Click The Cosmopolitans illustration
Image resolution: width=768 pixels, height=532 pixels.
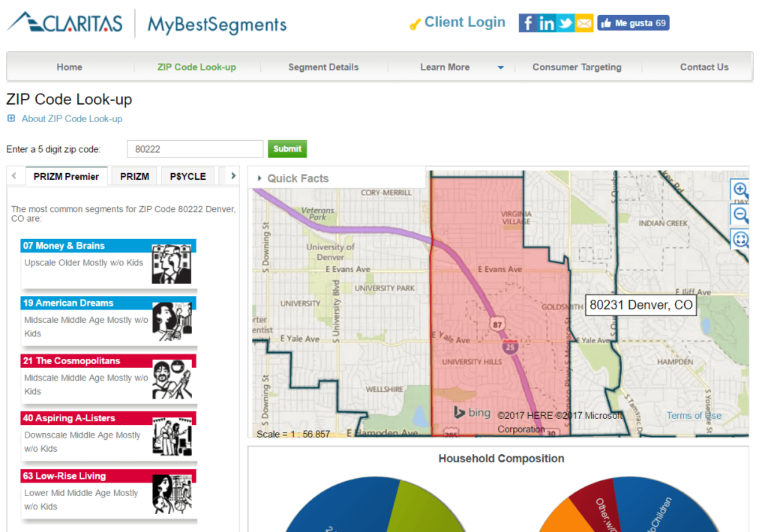[x=172, y=379]
